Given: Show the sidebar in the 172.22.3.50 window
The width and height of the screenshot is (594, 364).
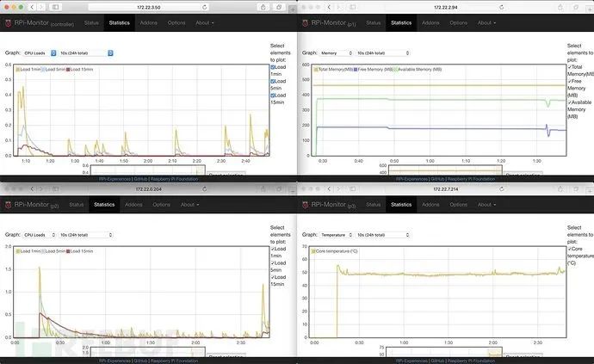Looking at the screenshot, I should tap(55, 7).
